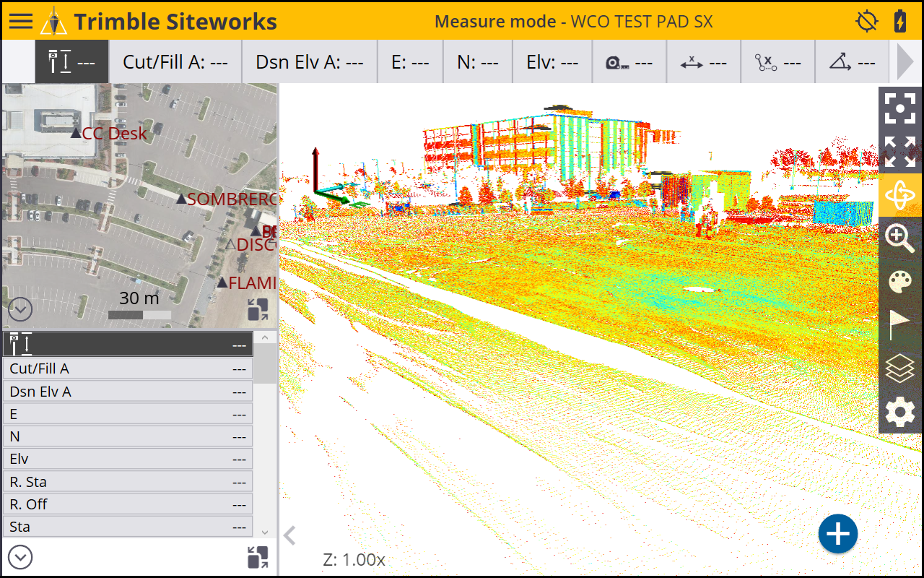Screen dimensions: 924x578
Task: Click the blue plus add button
Action: point(838,535)
